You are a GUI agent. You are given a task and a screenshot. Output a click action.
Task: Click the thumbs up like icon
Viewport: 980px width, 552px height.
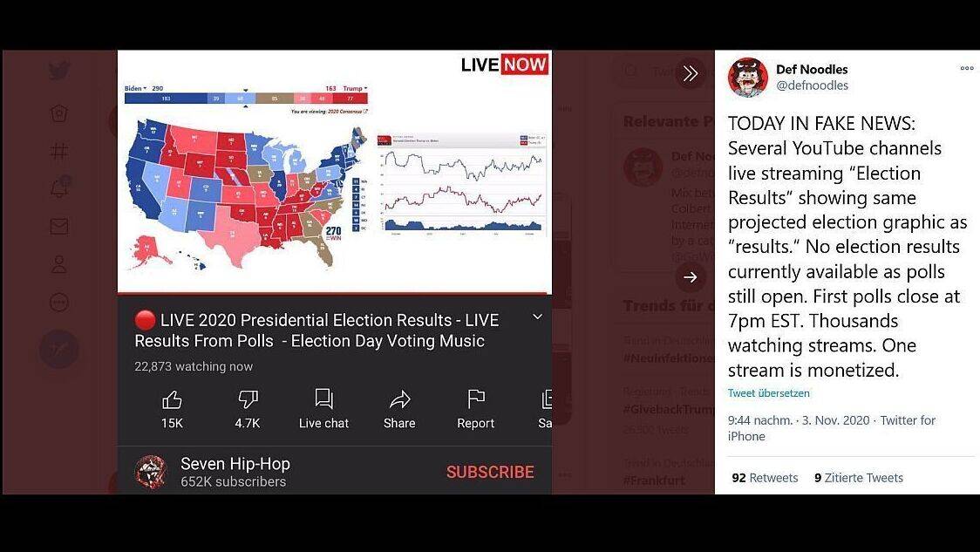click(172, 399)
